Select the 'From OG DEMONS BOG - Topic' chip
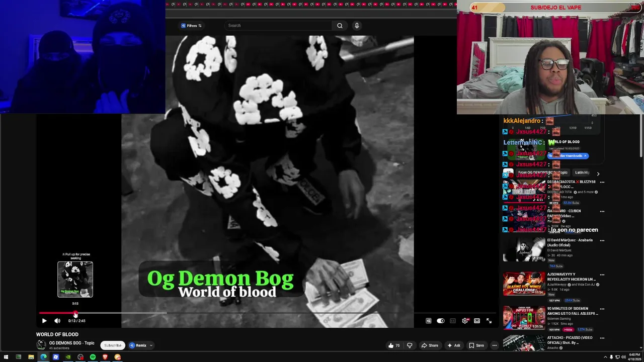The width and height of the screenshot is (644, 362). pyautogui.click(x=542, y=172)
